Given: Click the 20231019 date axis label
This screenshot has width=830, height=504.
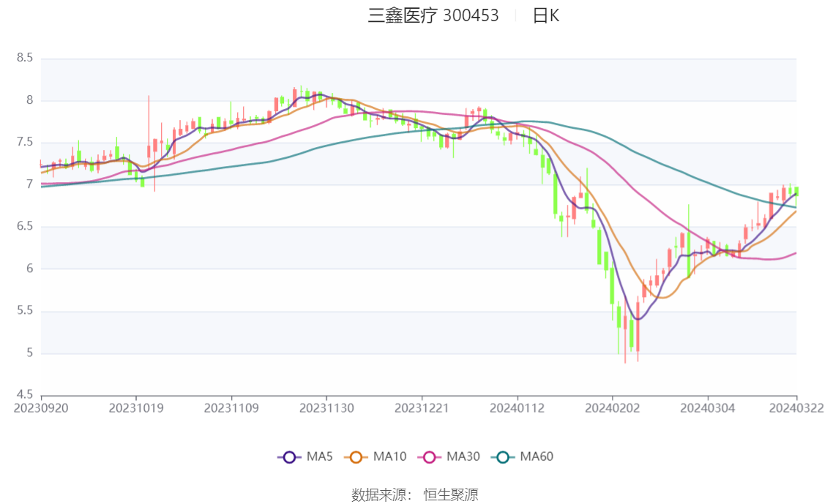Looking at the screenshot, I should click(136, 408).
